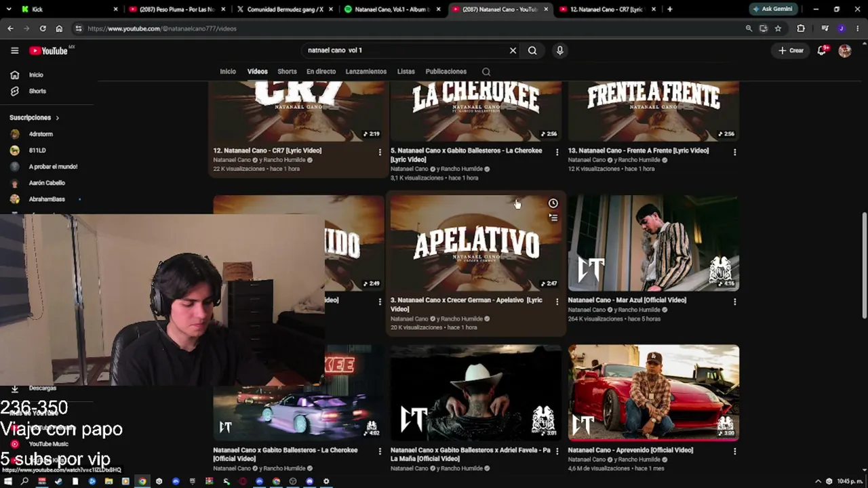Open options for Frente A Frente video
The image size is (868, 488).
click(734, 152)
